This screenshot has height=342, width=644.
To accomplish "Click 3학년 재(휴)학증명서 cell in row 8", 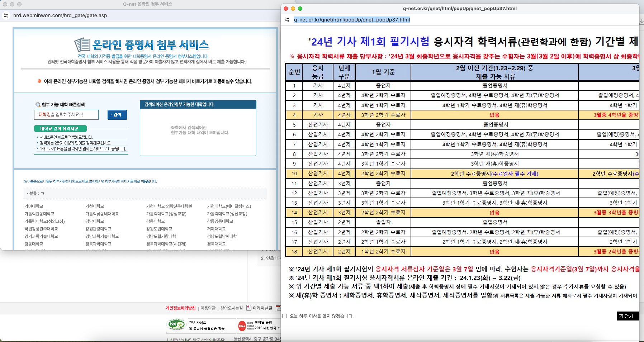I will point(494,154).
